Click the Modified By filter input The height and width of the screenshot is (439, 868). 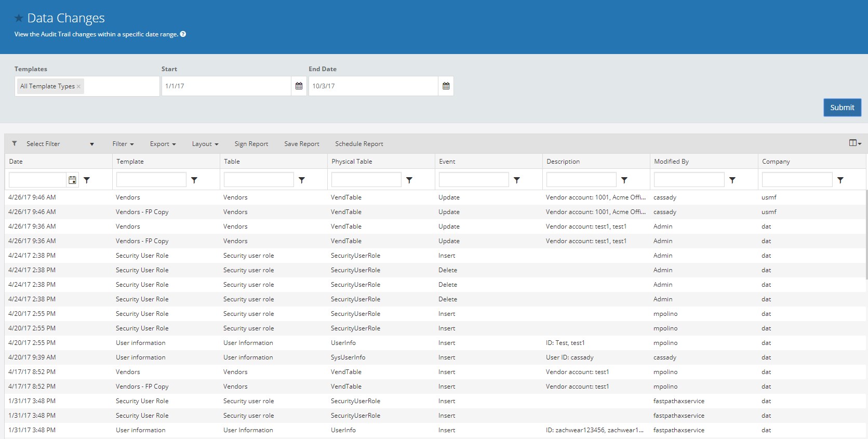[689, 180]
